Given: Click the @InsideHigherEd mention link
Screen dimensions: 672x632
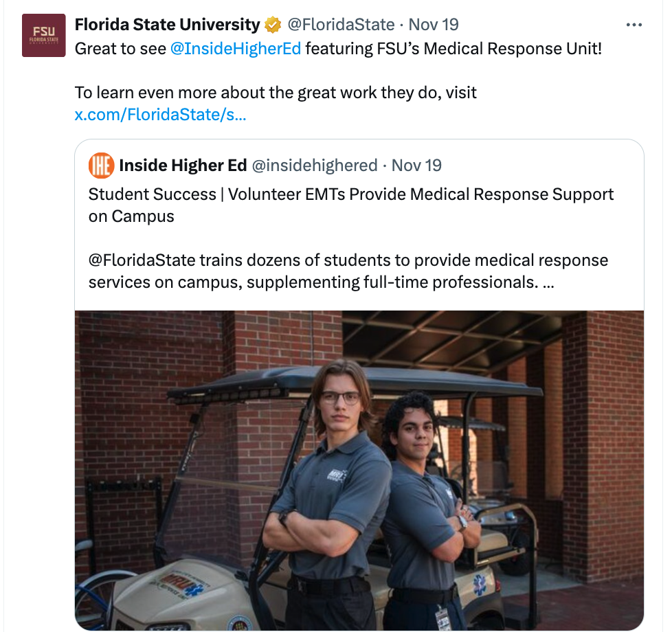Looking at the screenshot, I should tap(236, 49).
